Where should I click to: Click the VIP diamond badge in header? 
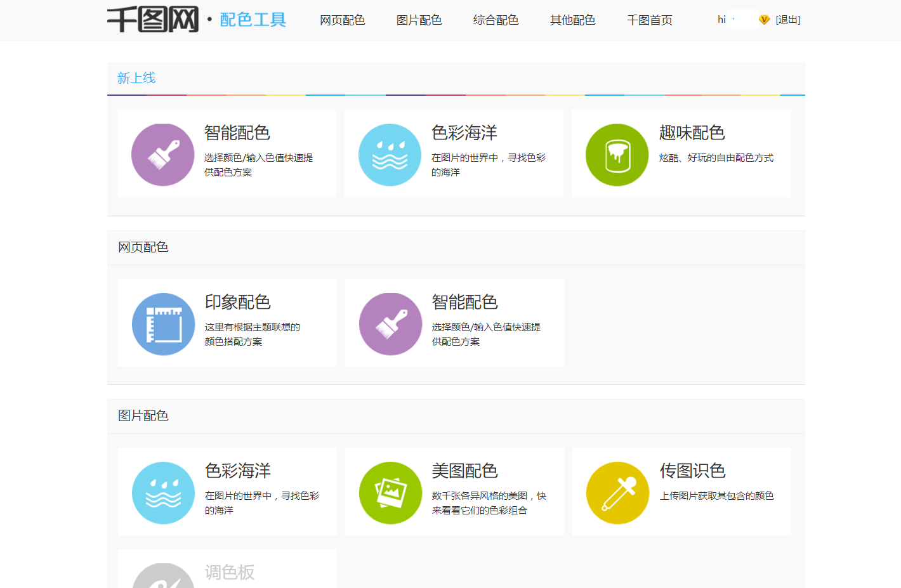click(x=764, y=20)
